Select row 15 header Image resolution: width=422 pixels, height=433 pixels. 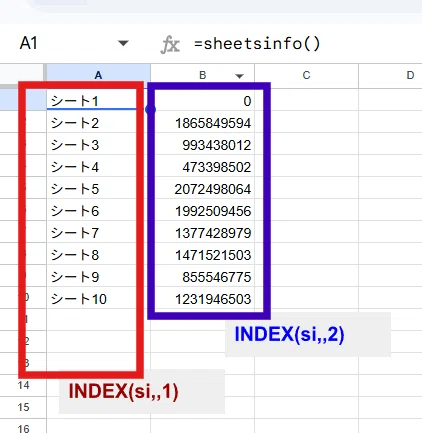tap(23, 407)
